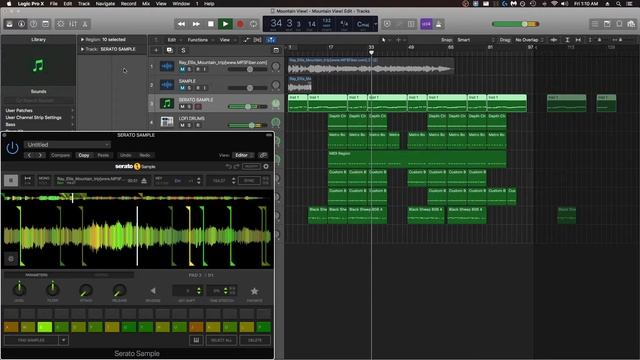Image resolution: width=640 pixels, height=360 pixels.
Task: Open the Track menu in menu bar
Action: (84, 4)
